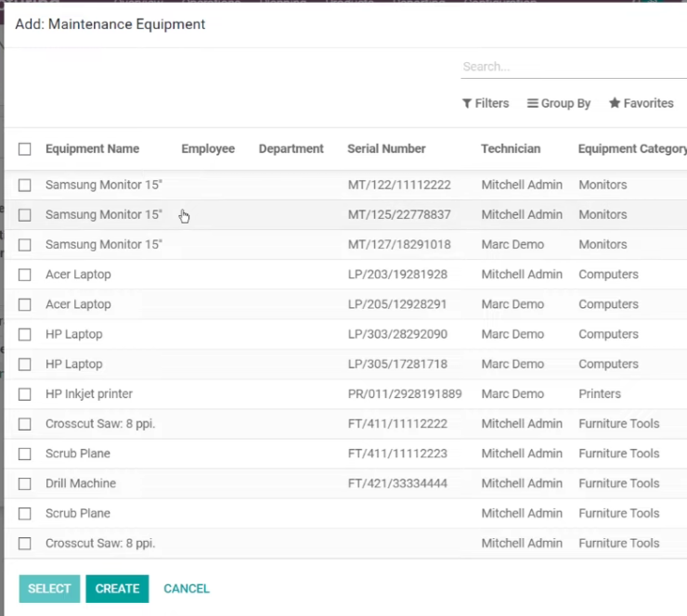The height and width of the screenshot is (616, 687).
Task: Click the CREATE button
Action: [117, 588]
